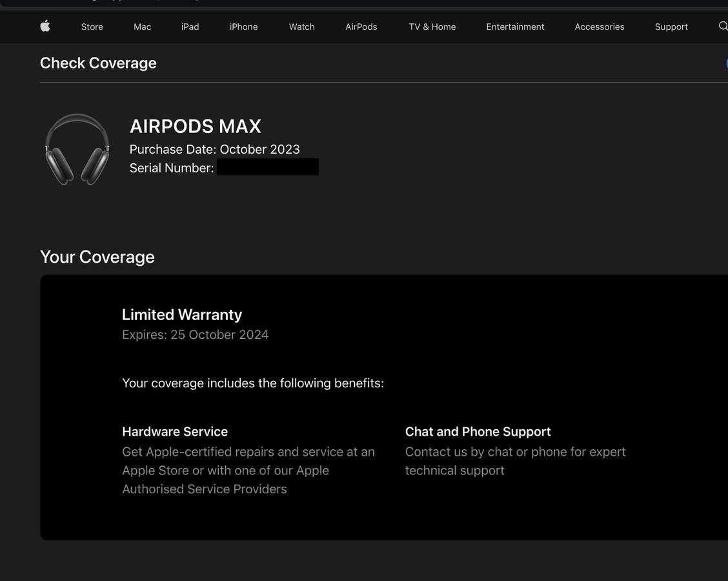This screenshot has height=581, width=728.
Task: Open the TV & Home menu
Action: tap(432, 26)
